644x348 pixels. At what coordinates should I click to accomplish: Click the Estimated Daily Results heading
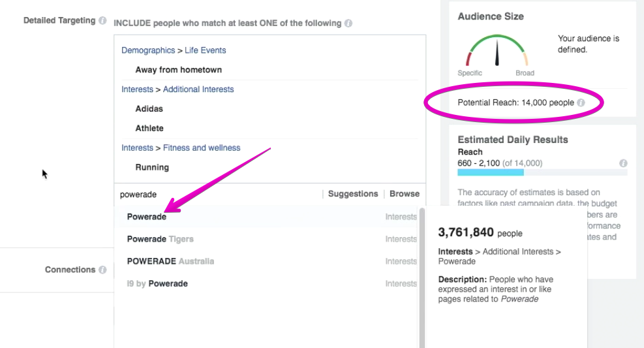click(x=513, y=140)
